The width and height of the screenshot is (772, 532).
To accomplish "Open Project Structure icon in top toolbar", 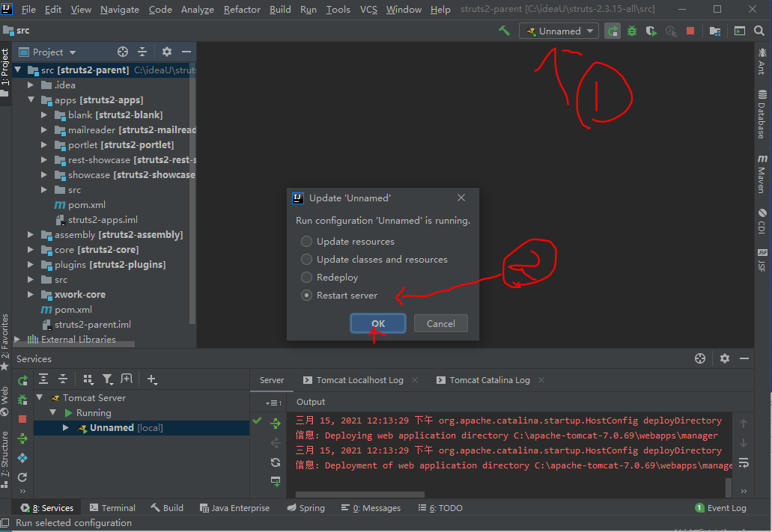I will [715, 31].
